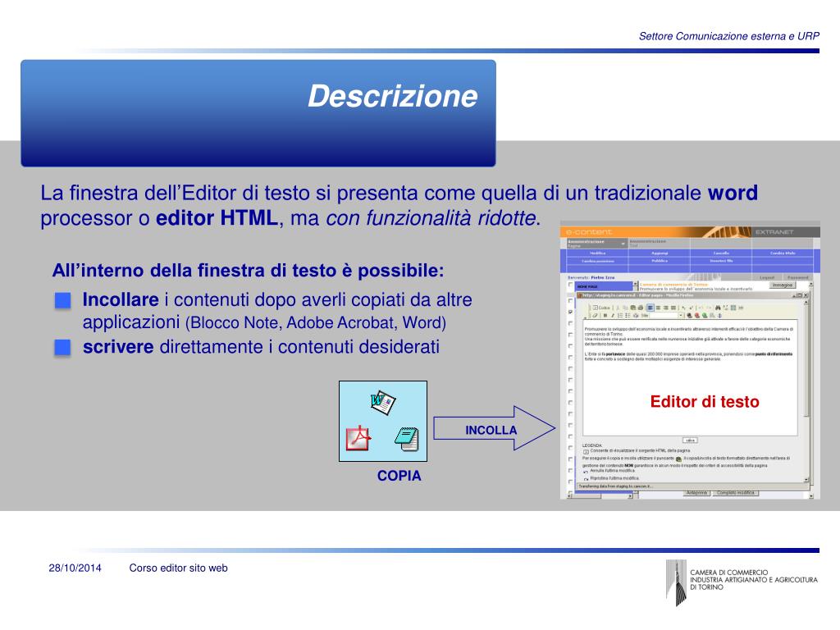The image size is (840, 630).
Task: Click the Adobe Acrobat PDF icon
Action: pos(358,438)
